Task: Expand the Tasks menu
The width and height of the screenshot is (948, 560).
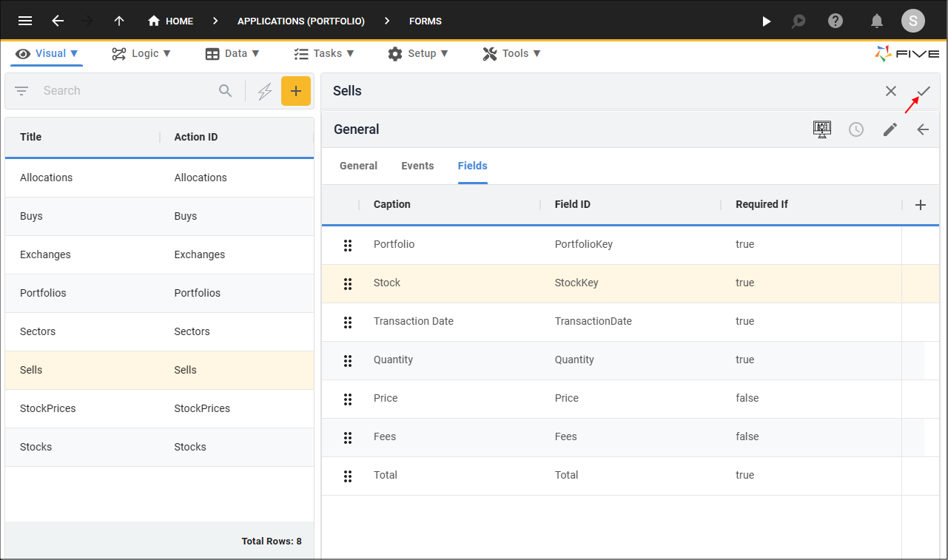Action: [324, 53]
